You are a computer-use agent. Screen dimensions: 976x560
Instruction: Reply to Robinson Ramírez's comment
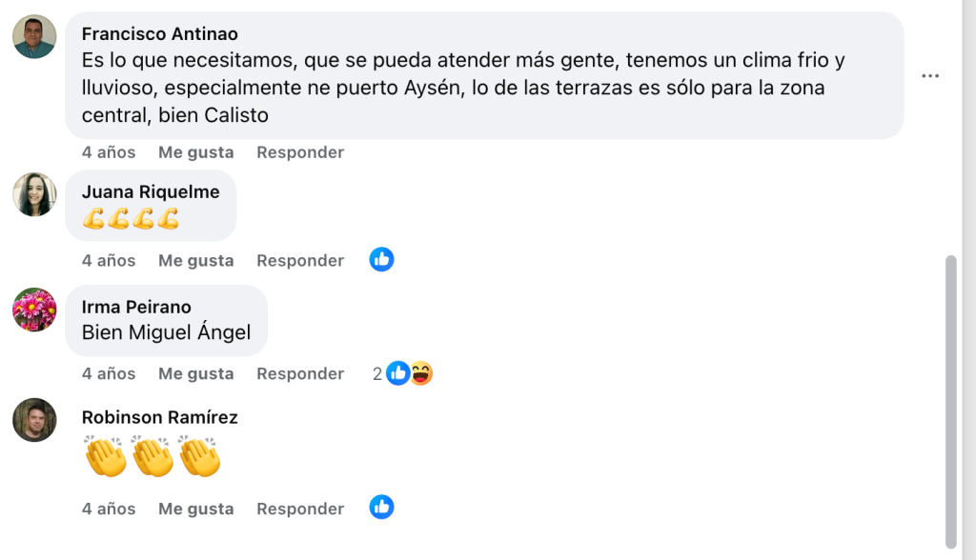pyautogui.click(x=300, y=509)
